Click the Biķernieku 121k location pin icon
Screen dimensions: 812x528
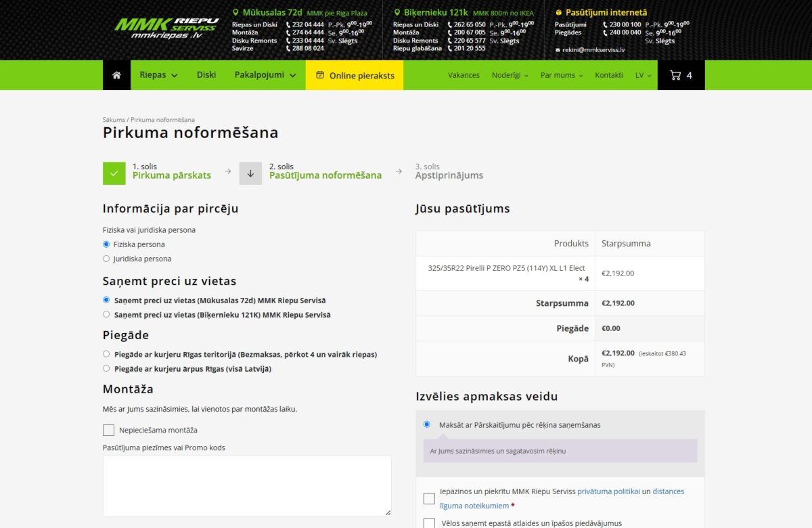click(399, 12)
